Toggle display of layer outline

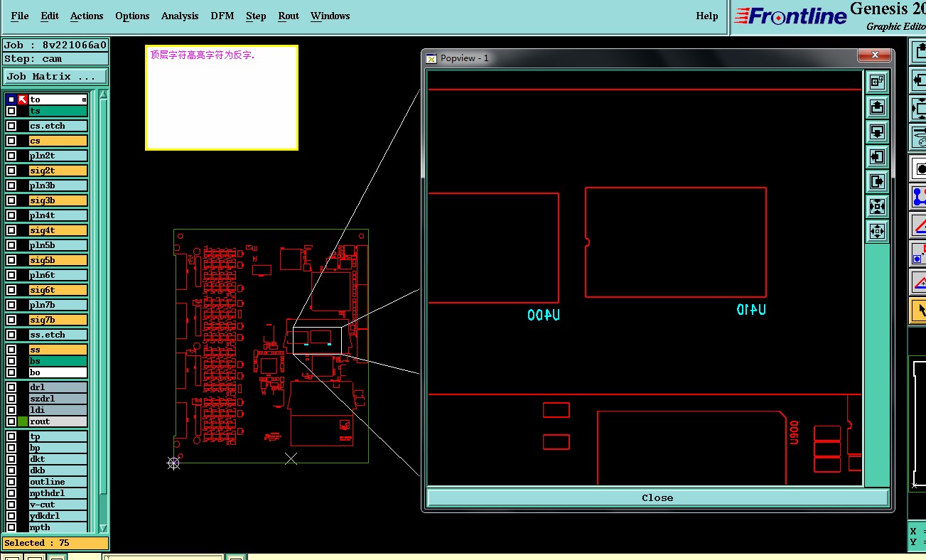click(11, 482)
